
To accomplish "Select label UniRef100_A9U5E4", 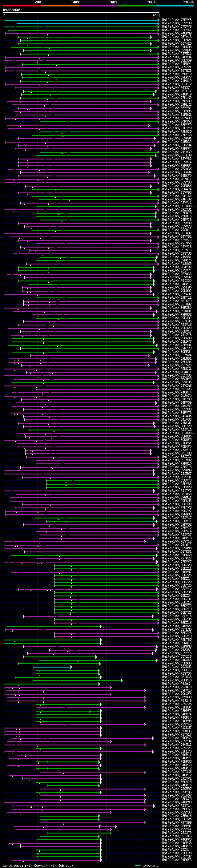I will [x=177, y=531].
